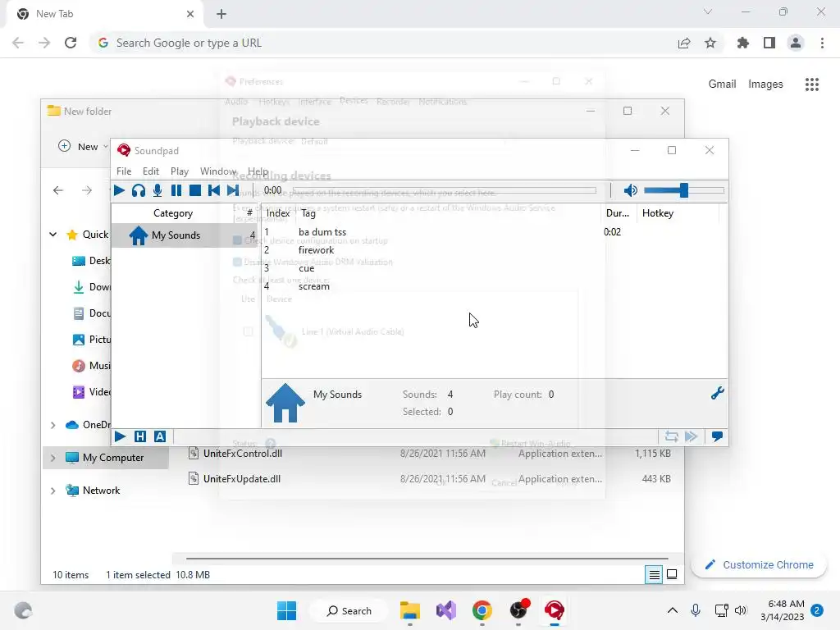Click the headphones play-on-speakers icon
Screen dimensions: 840x630
[x=138, y=190]
